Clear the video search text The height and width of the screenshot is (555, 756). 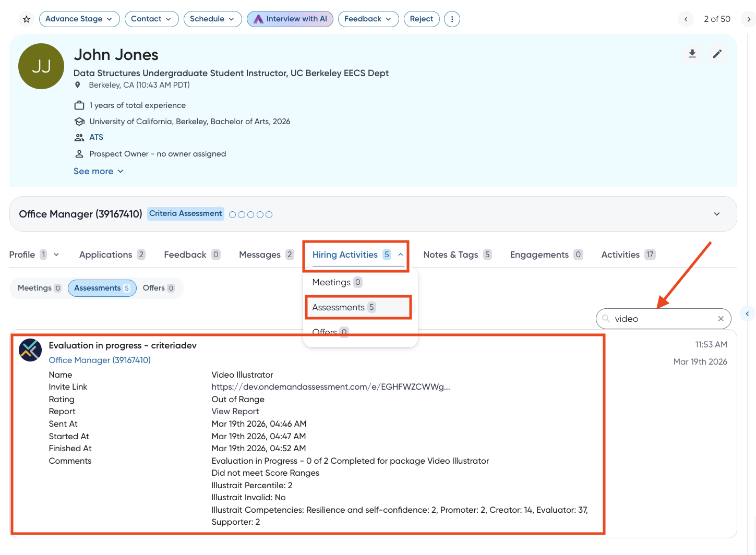coord(721,319)
